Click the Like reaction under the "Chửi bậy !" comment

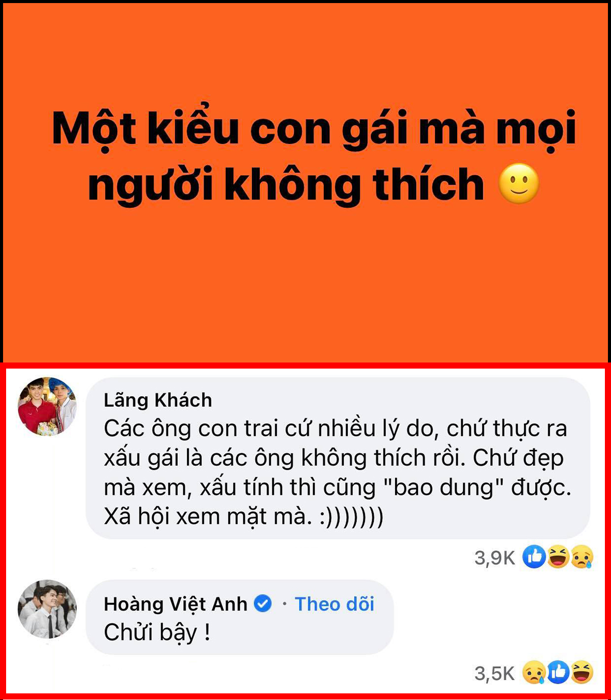558,673
